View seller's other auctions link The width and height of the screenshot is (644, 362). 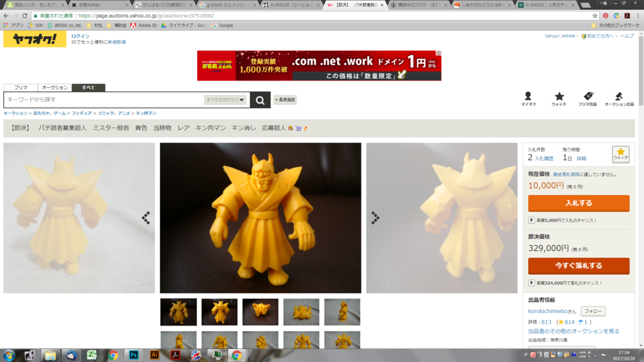pyautogui.click(x=574, y=331)
